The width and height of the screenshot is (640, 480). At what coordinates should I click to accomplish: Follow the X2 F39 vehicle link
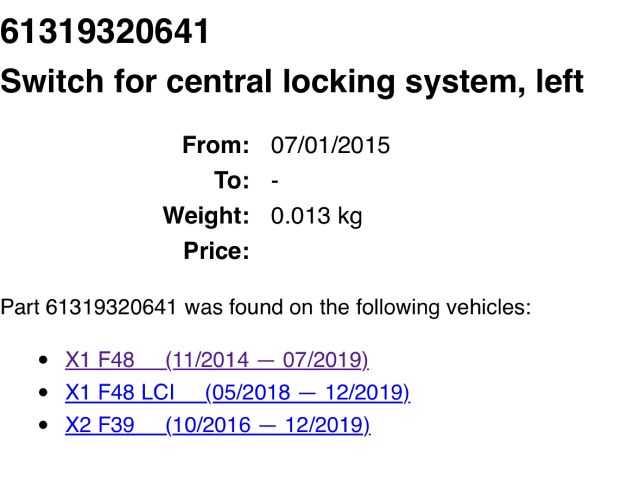click(217, 425)
